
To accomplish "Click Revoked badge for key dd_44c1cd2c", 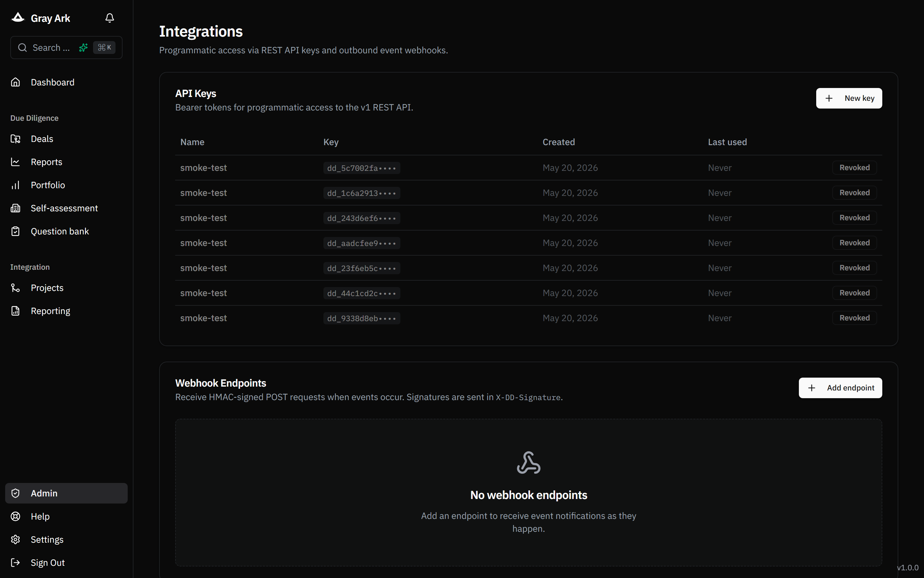I will [854, 293].
